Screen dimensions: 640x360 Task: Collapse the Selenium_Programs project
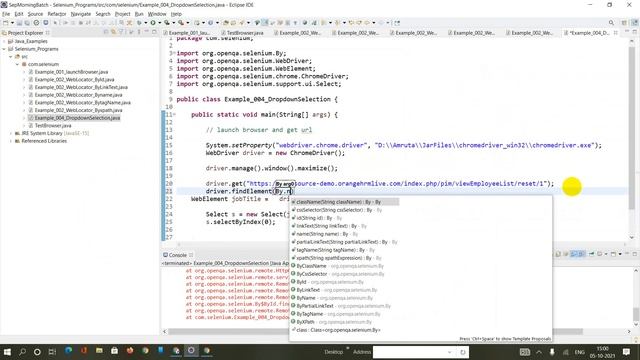pyautogui.click(x=4, y=49)
